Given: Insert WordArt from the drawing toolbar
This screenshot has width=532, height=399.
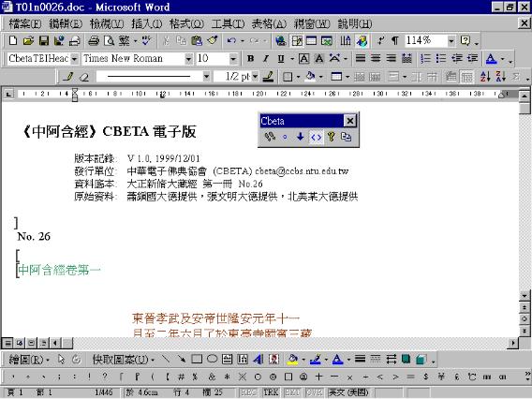Looking at the screenshot, I should [x=259, y=359].
